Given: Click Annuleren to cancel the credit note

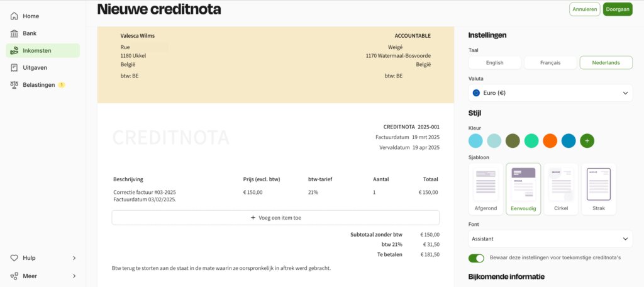Looking at the screenshot, I should [x=584, y=9].
